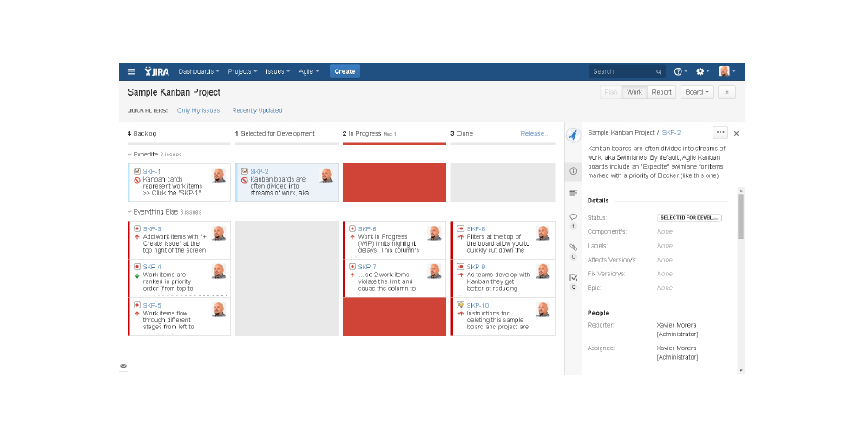Open the attachments paperclip tab
The width and height of the screenshot is (868, 437).
[x=574, y=248]
